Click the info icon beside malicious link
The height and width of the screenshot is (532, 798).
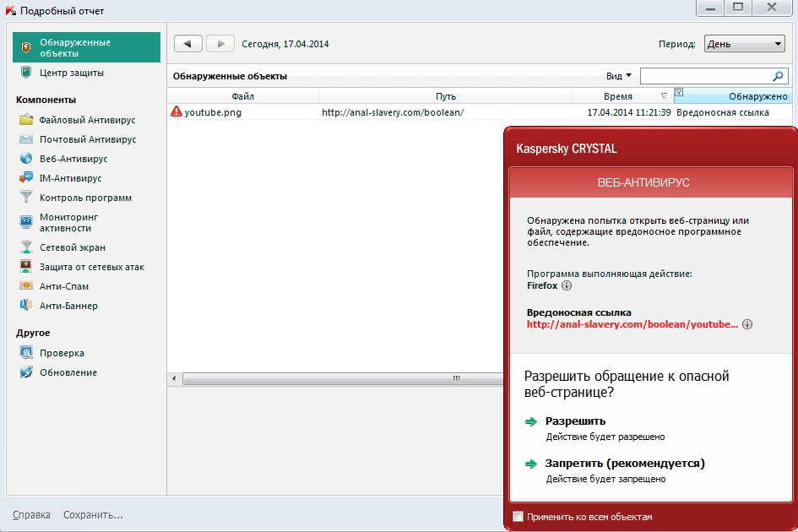[x=747, y=324]
